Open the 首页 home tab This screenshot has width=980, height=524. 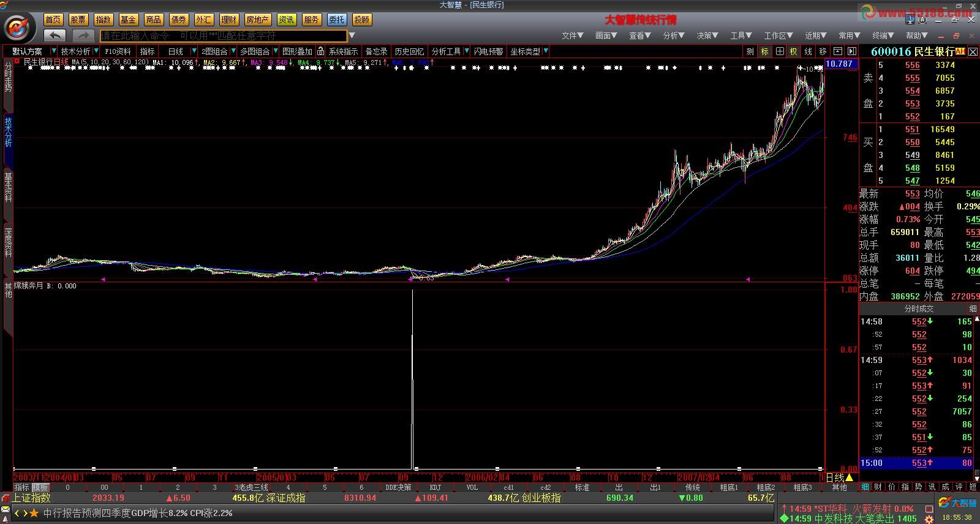click(x=53, y=20)
